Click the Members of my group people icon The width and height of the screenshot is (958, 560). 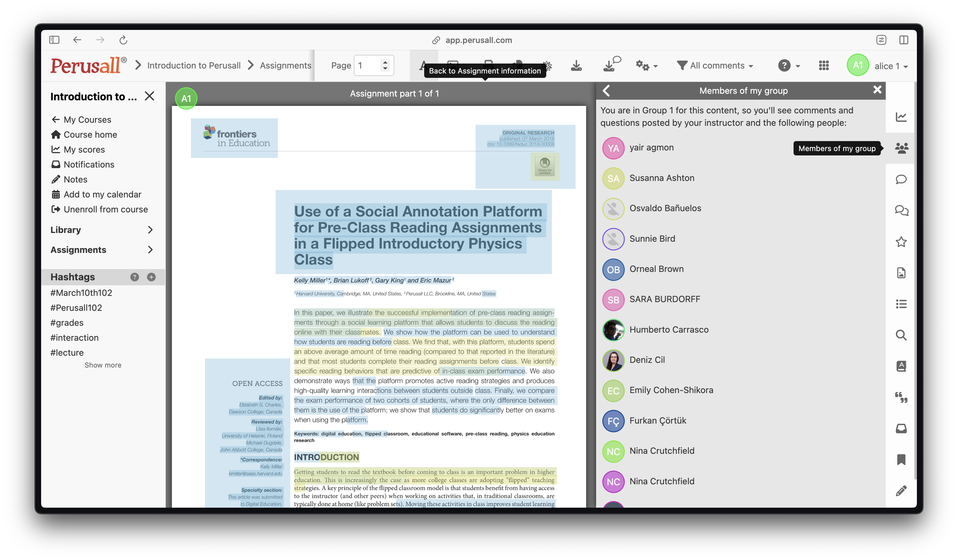(901, 148)
